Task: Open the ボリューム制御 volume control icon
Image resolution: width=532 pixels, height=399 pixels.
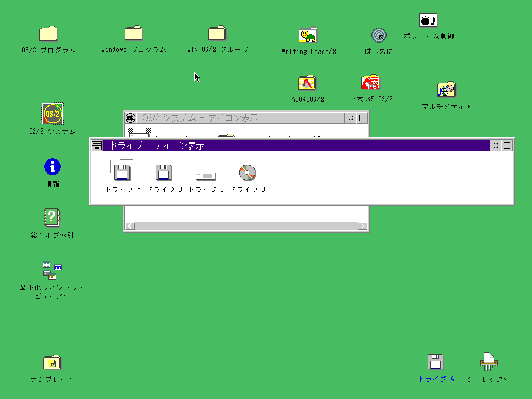Action: click(429, 21)
